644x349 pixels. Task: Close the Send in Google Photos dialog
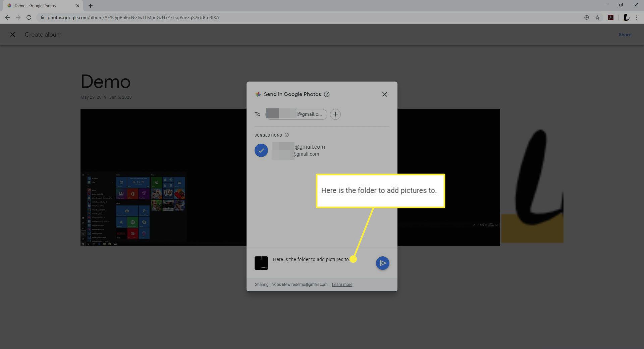(x=385, y=94)
